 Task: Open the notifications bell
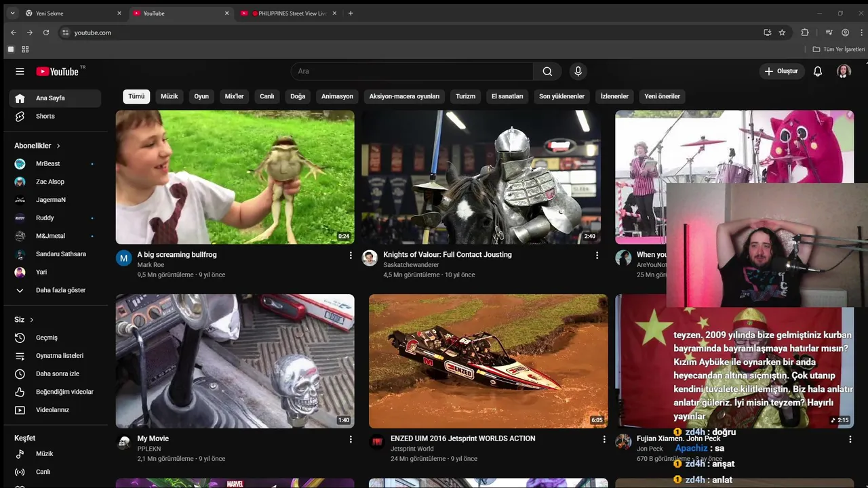(818, 71)
